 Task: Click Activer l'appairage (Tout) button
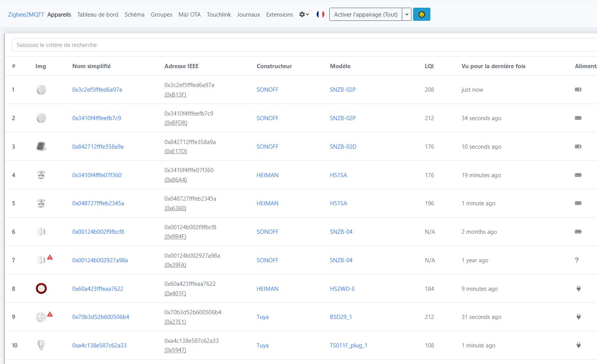365,15
